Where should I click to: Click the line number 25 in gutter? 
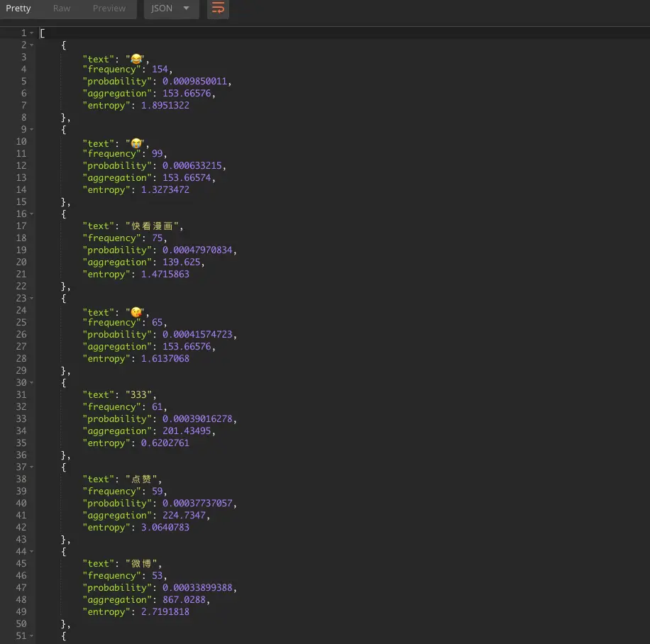(21, 323)
